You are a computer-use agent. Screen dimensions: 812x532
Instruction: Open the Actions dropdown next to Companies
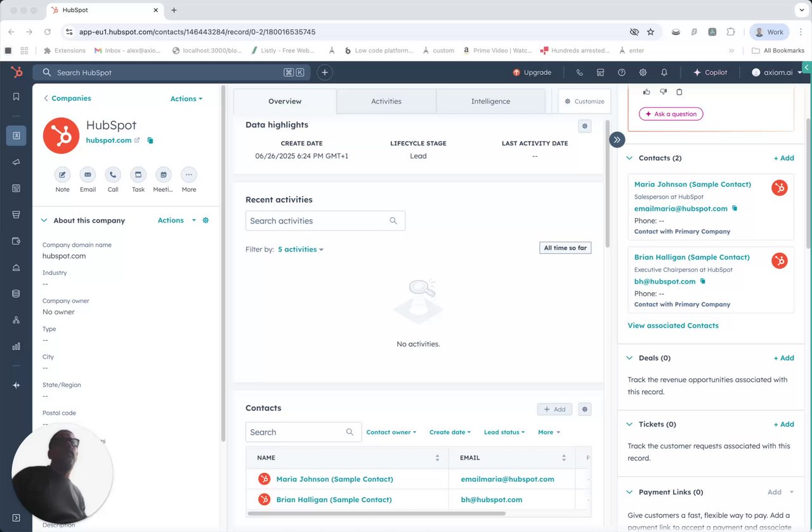(x=187, y=98)
